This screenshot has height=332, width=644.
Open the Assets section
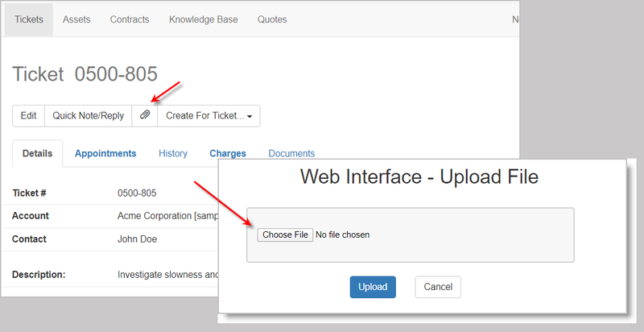tap(76, 19)
